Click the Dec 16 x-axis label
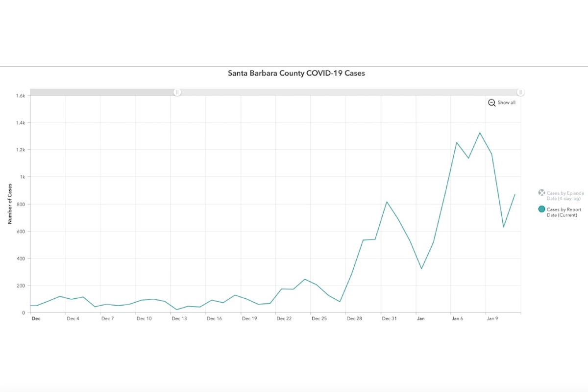This screenshot has width=588, height=392. [214, 318]
